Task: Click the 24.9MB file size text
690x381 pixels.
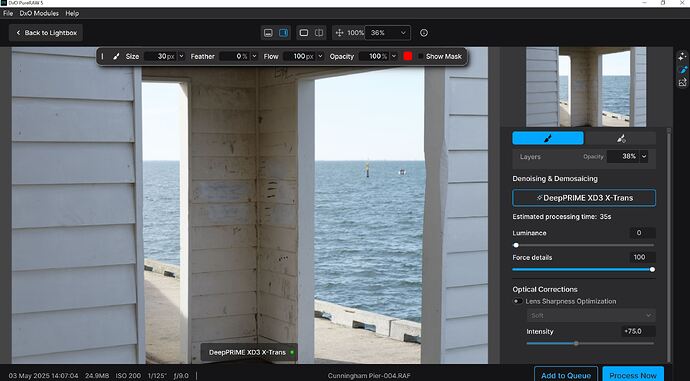Action: pyautogui.click(x=96, y=376)
